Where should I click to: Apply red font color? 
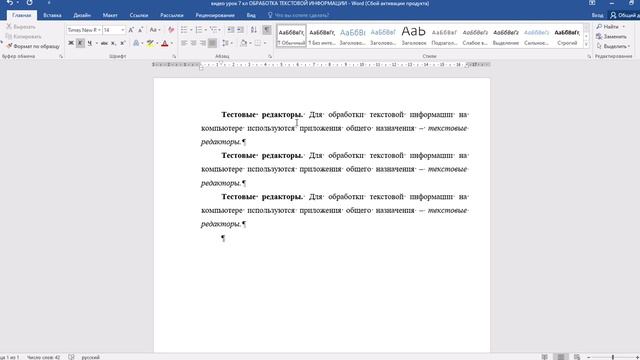tap(165, 43)
